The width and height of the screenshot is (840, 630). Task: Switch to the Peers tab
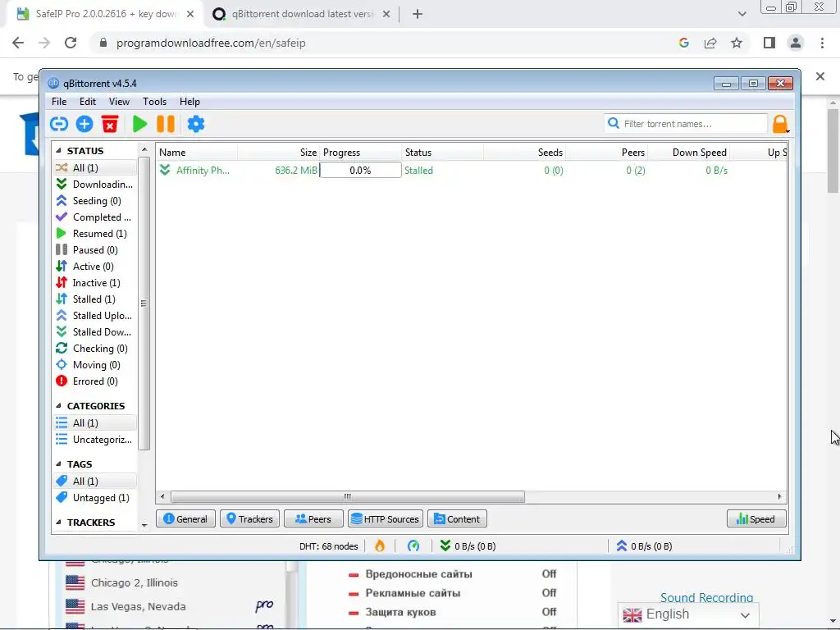pos(313,518)
